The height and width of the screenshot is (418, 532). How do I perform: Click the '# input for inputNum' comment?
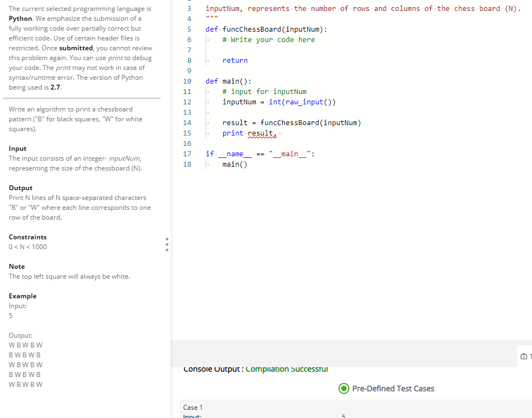point(264,92)
